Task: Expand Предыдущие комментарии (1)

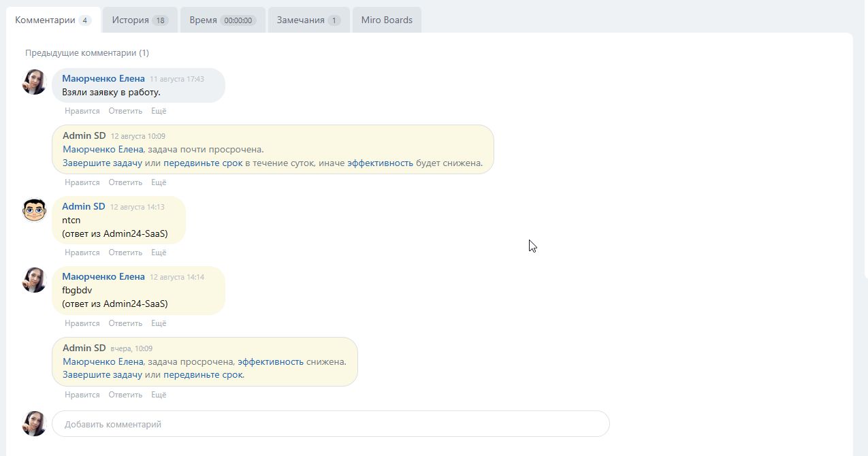Action: click(x=87, y=52)
